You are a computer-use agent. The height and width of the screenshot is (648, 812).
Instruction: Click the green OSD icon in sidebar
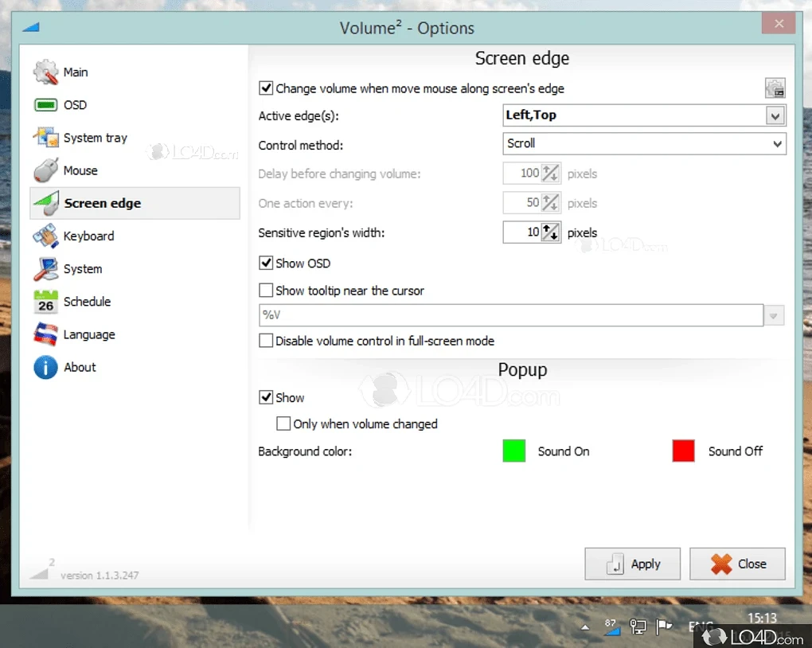[45, 105]
